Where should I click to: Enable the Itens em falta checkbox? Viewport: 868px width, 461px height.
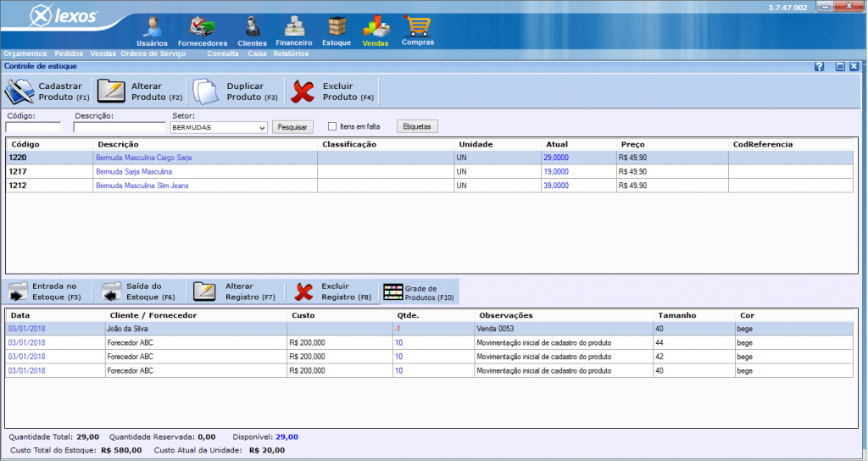click(x=332, y=127)
